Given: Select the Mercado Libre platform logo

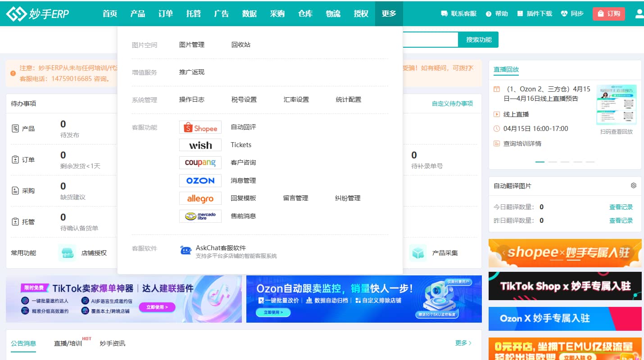Looking at the screenshot, I should tap(200, 216).
